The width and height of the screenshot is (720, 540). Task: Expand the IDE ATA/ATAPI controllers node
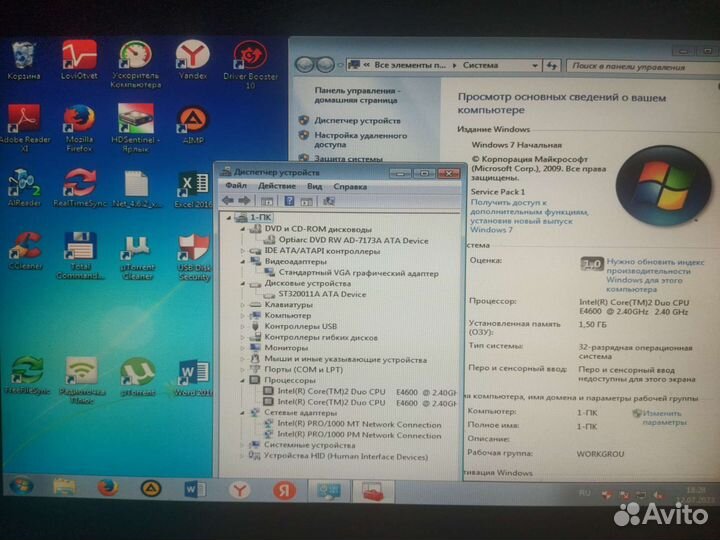[243, 250]
